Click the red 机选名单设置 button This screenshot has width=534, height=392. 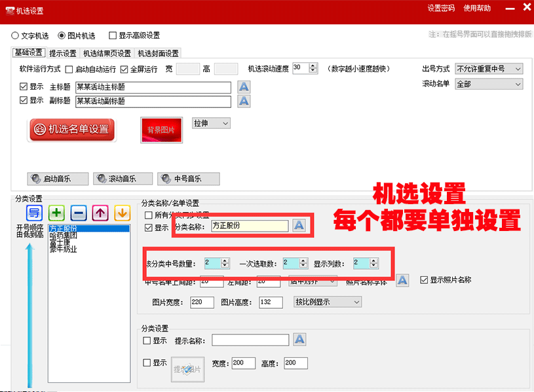click(71, 130)
